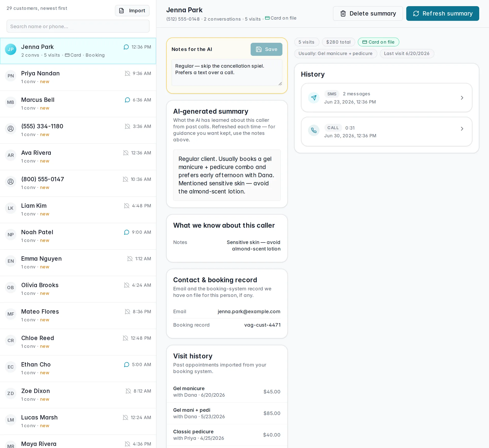Click into the Notes for the AI textarea

click(x=227, y=73)
